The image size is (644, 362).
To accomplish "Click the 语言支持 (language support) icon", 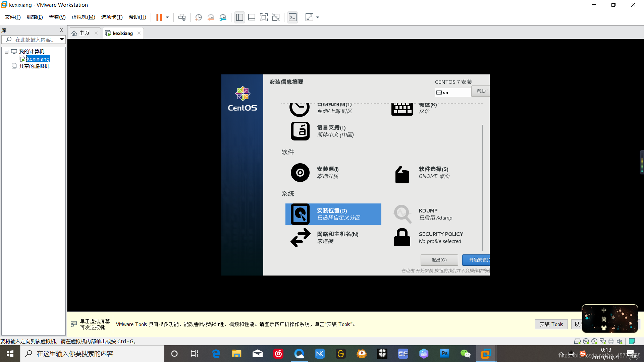I will (300, 131).
